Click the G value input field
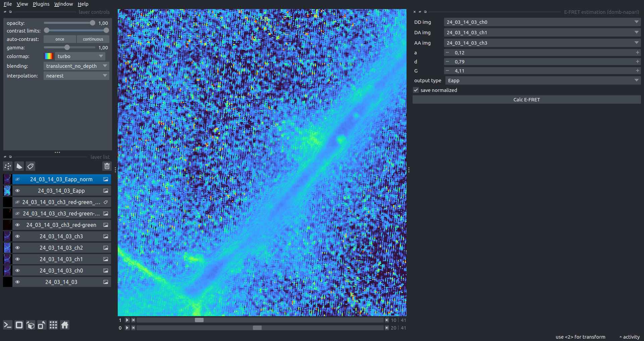 542,71
